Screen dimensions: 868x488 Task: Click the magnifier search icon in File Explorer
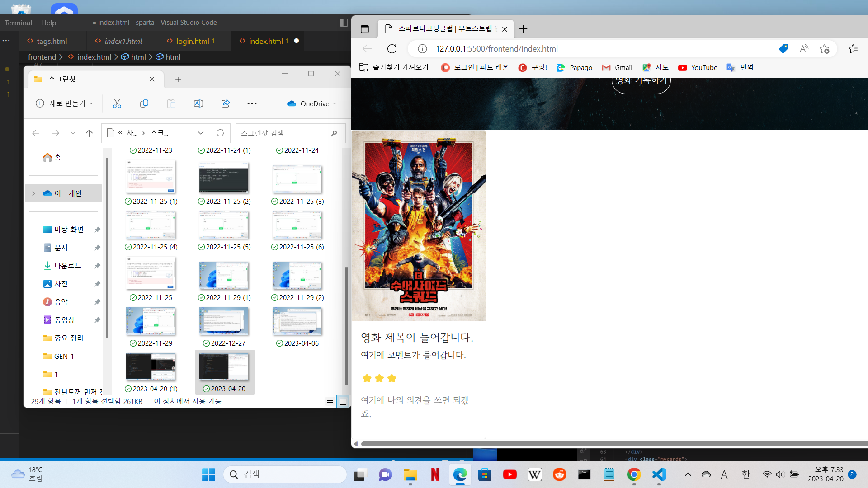tap(334, 133)
